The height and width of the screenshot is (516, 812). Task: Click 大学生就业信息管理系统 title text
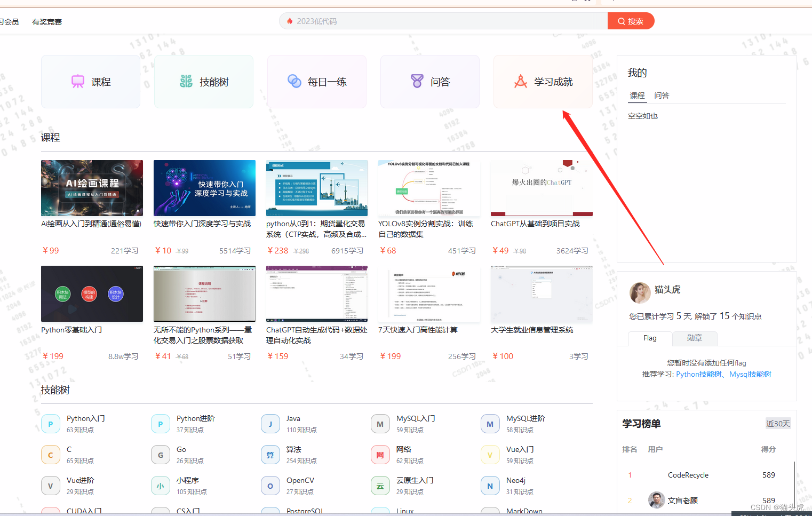pos(532,330)
